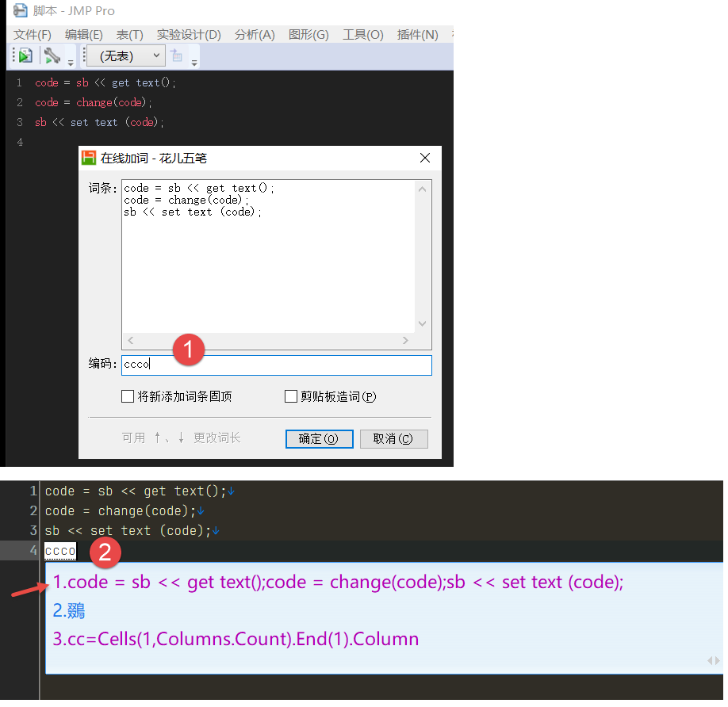Click the 花儿五笔 dialog title icon

point(89,159)
